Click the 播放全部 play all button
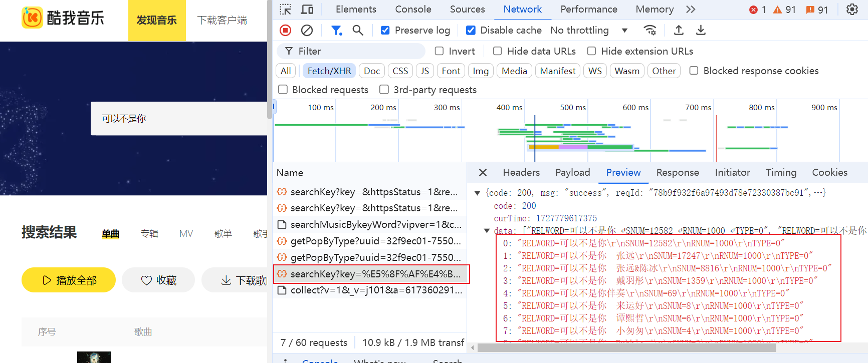 tap(69, 280)
